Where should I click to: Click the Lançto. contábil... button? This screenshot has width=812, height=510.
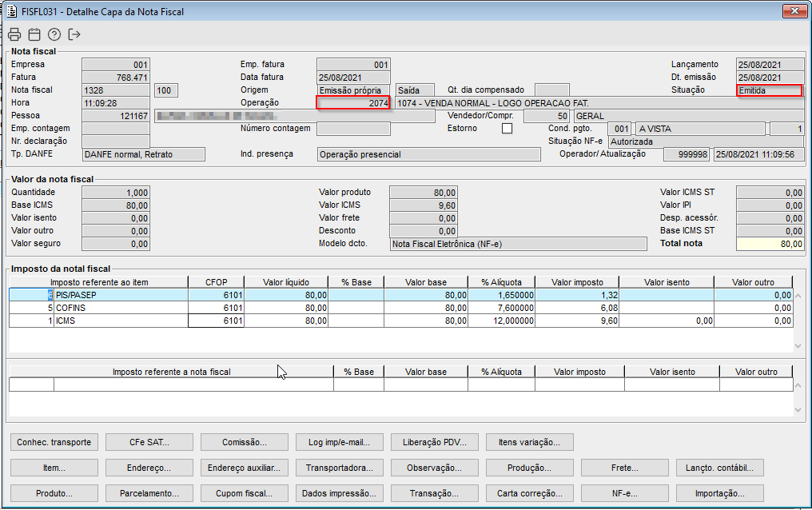pyautogui.click(x=719, y=468)
